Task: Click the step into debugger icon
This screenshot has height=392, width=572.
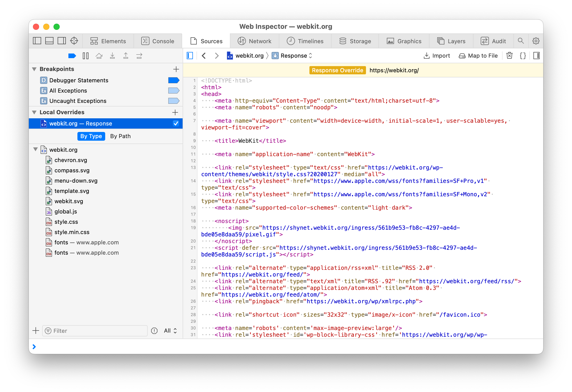Action: (112, 56)
